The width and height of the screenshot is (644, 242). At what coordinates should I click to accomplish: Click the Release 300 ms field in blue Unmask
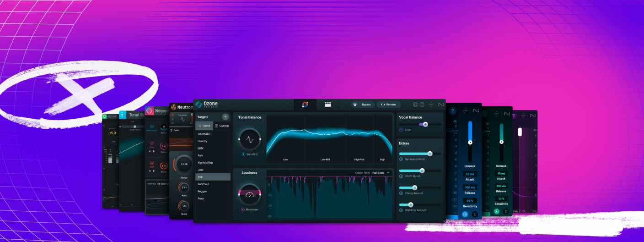tap(470, 187)
